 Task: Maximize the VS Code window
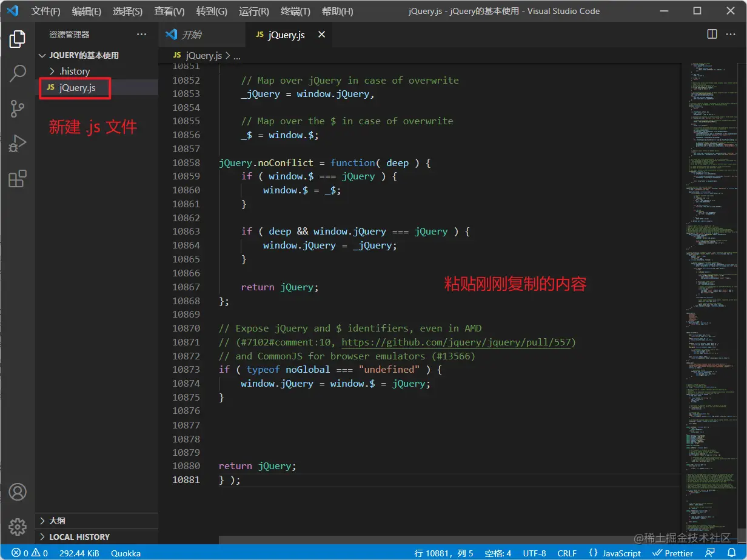tap(697, 11)
